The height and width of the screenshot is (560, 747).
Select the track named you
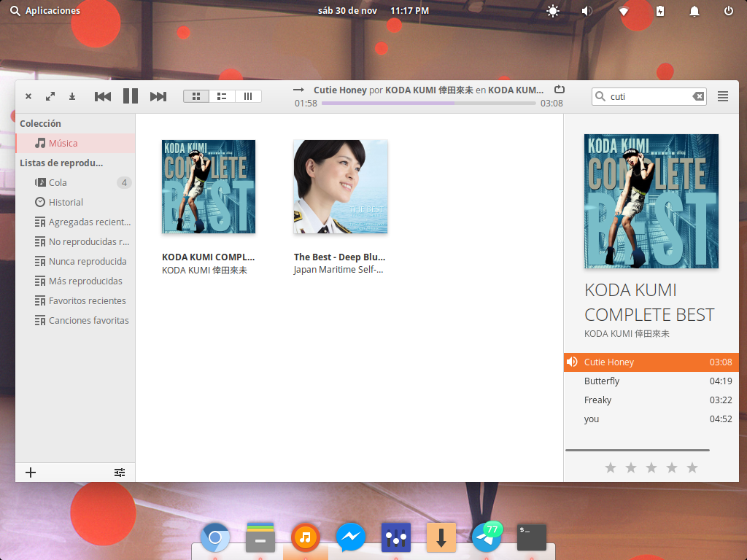[x=651, y=419]
